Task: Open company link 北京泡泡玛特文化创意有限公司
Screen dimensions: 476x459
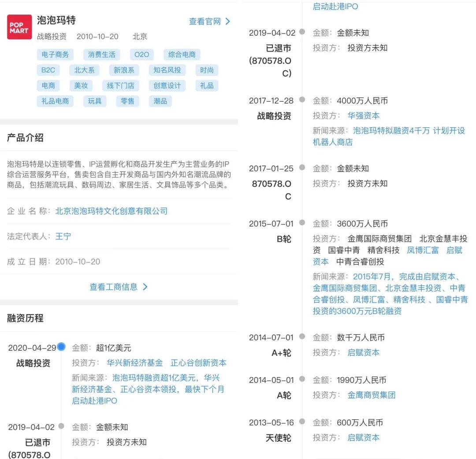Action: (112, 211)
